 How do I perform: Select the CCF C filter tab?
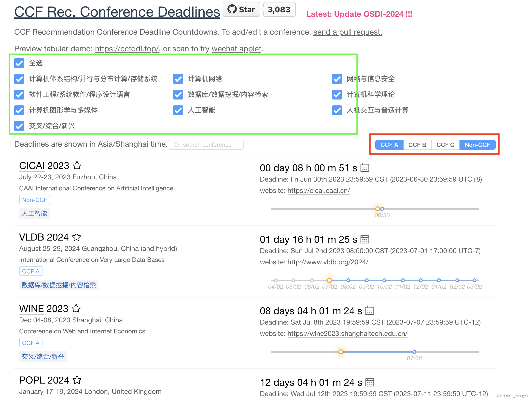click(x=445, y=145)
